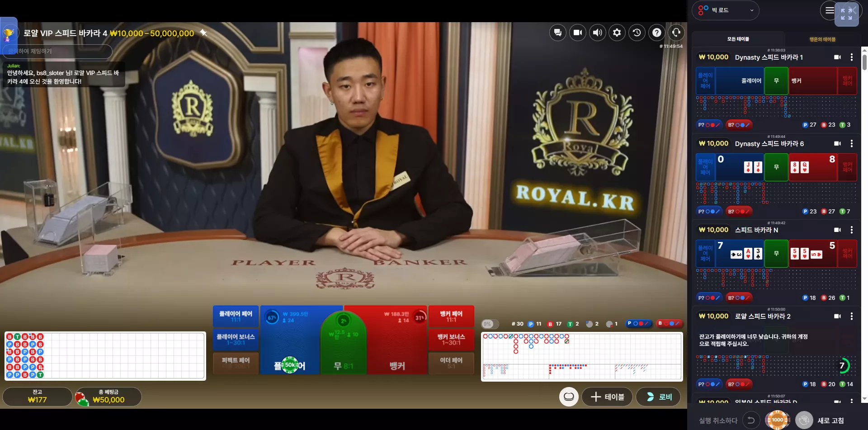Switch to the 모든 테이블 tab
868x430 pixels.
tap(738, 39)
